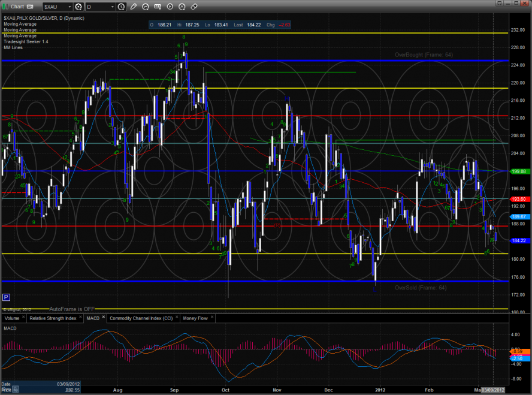This screenshot has width=532, height=395.
Task: Close the MACD indicator tab
Action: click(x=103, y=317)
